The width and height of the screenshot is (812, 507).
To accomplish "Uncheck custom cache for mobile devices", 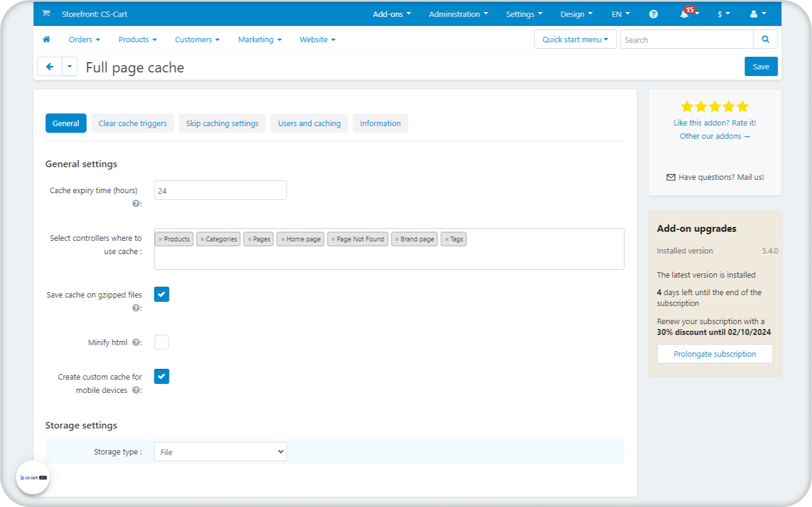I will click(162, 377).
